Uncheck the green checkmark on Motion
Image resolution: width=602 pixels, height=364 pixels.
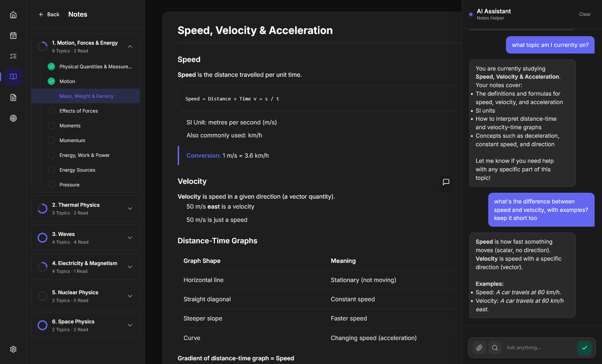pos(51,81)
